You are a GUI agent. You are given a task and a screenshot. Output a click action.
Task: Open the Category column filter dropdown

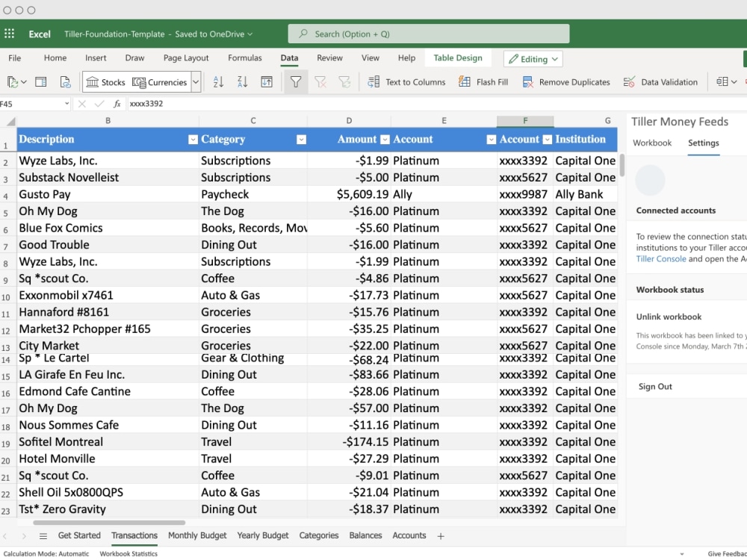pyautogui.click(x=301, y=140)
